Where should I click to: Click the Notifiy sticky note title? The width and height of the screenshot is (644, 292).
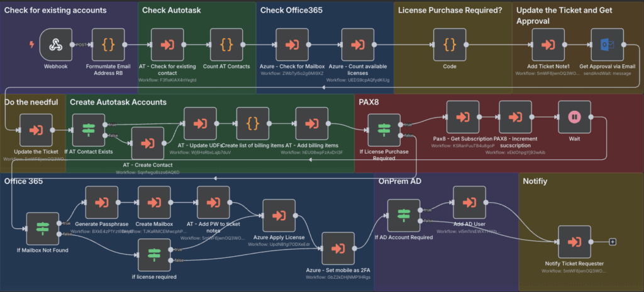click(x=536, y=181)
